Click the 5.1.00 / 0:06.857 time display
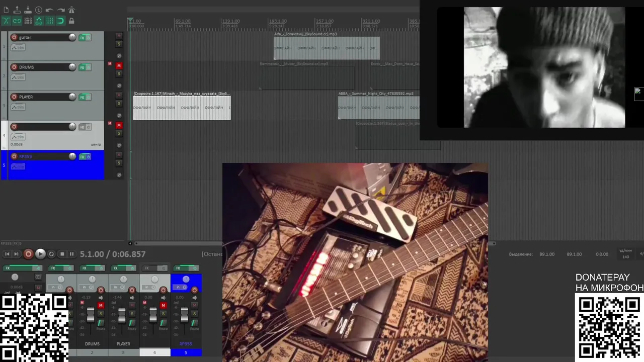Viewport: 644px width, 362px height. click(113, 254)
